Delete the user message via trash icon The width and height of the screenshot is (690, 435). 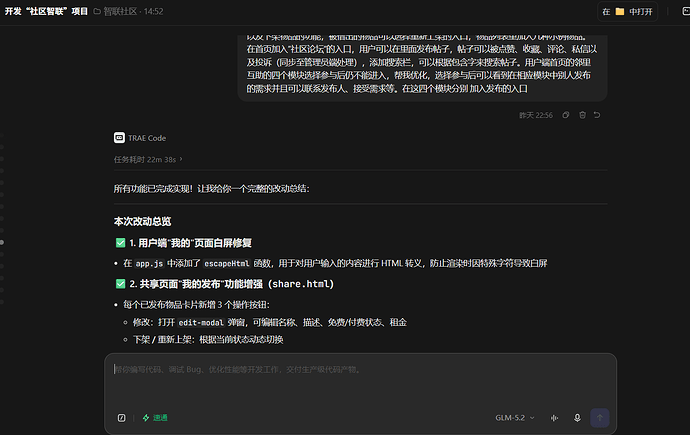click(x=582, y=115)
